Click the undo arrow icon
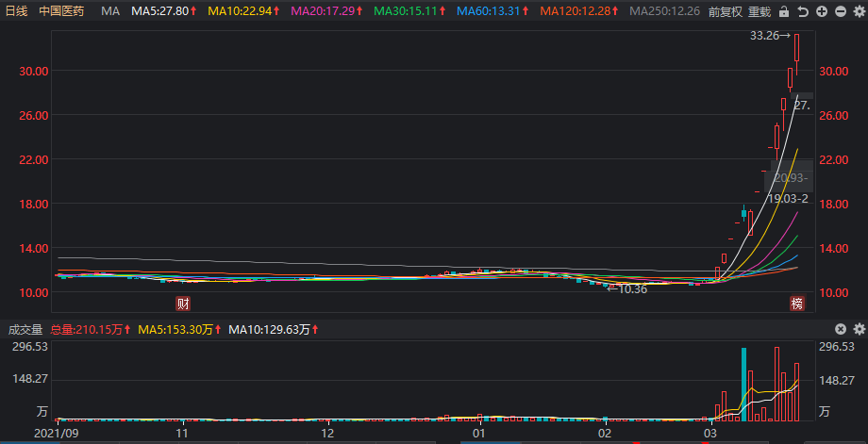The height and width of the screenshot is (444, 868). point(803,11)
